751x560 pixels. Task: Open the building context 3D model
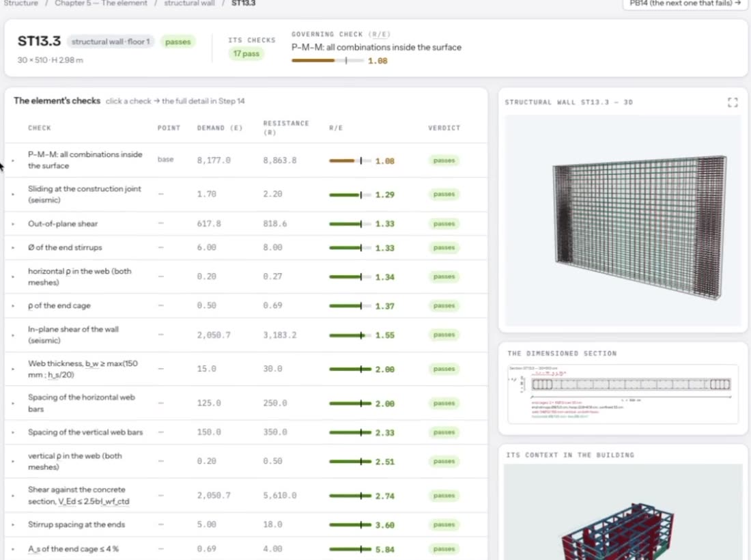point(623,512)
